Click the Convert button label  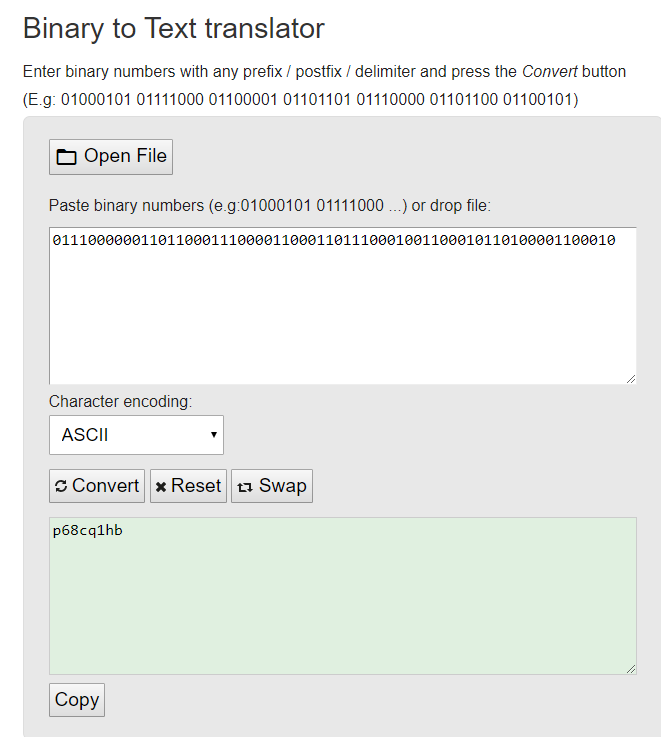point(105,486)
